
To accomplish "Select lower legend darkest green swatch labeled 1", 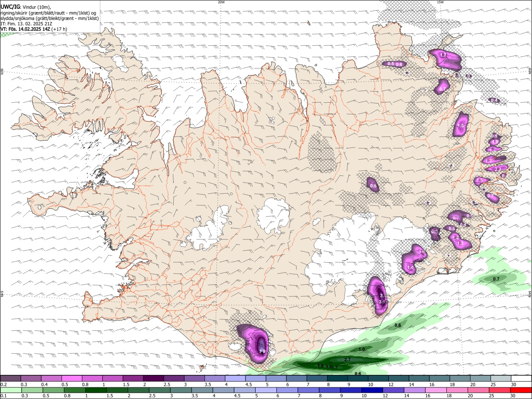I will [x=96, y=390].
